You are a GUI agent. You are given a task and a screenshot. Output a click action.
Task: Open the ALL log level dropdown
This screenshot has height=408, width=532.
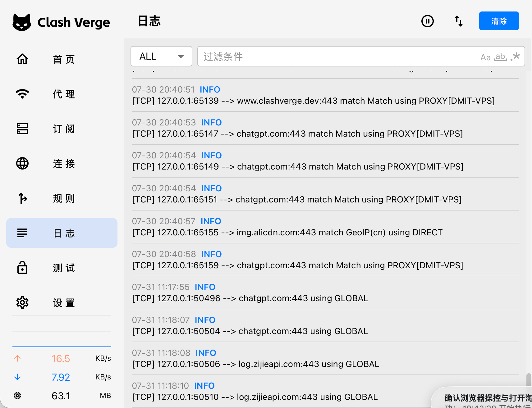162,56
